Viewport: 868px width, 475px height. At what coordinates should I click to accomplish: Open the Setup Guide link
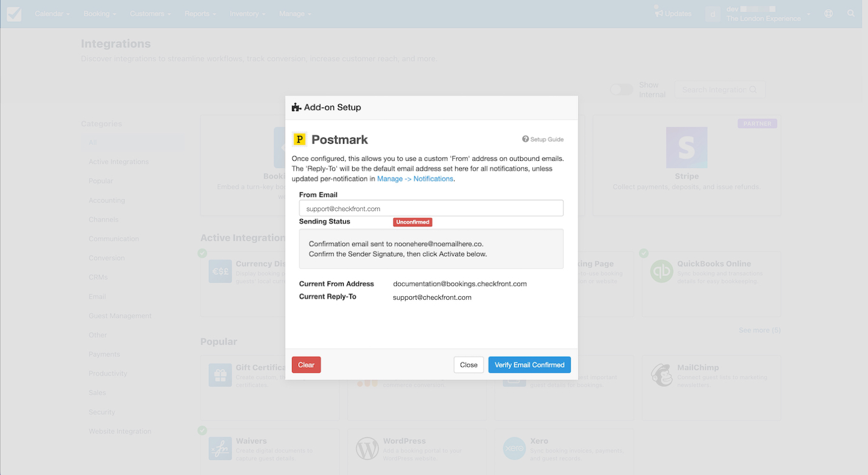pyautogui.click(x=543, y=140)
